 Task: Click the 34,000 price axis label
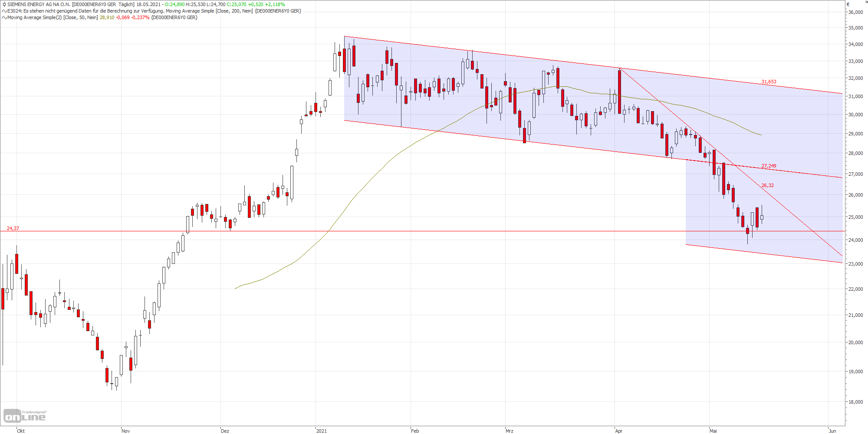coord(855,44)
